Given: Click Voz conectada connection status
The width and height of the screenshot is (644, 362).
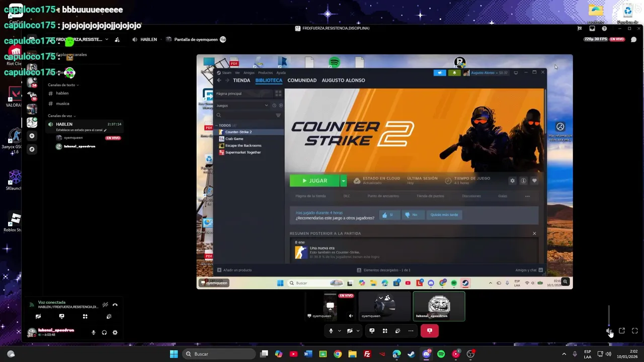Looking at the screenshot, I should point(52,302).
